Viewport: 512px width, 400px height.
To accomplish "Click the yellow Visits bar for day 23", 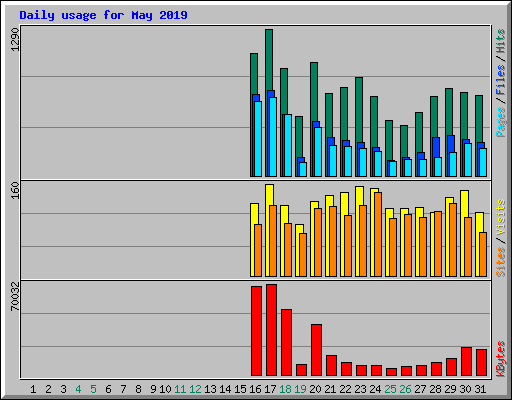I will 360,196.
